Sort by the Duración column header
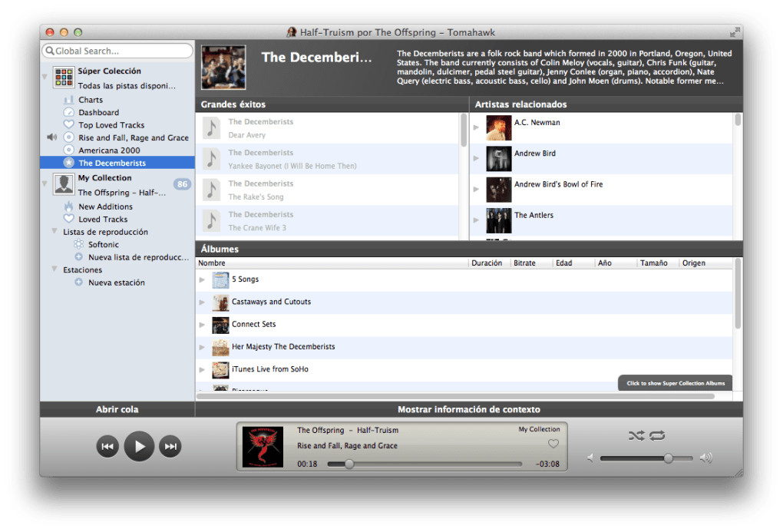The width and height of the screenshot is (783, 532). click(x=489, y=263)
